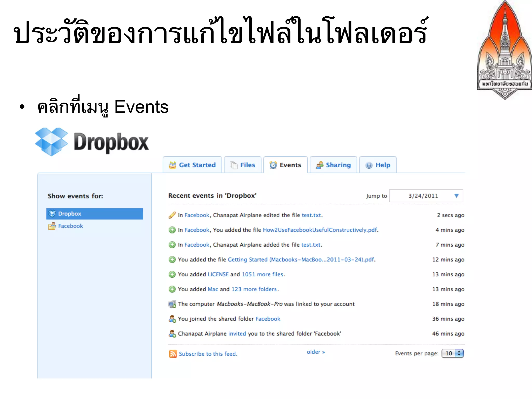Switch to the Files tab
The width and height of the screenshot is (532, 399).
point(243,165)
